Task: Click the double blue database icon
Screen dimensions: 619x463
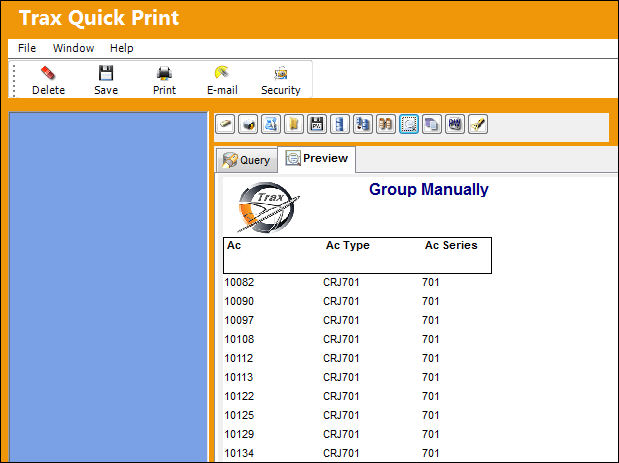Action: point(363,124)
